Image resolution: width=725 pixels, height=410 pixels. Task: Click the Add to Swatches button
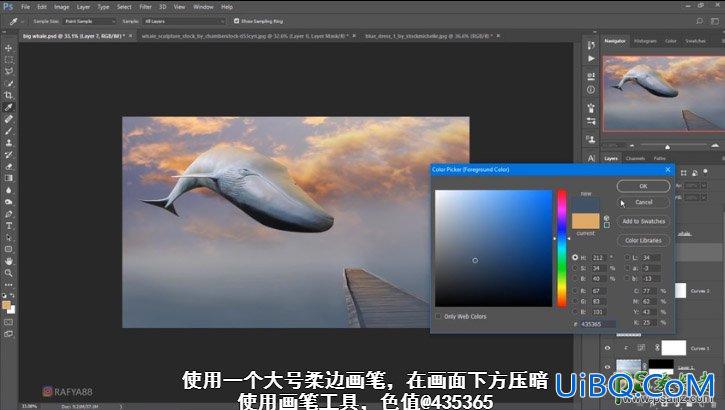643,221
